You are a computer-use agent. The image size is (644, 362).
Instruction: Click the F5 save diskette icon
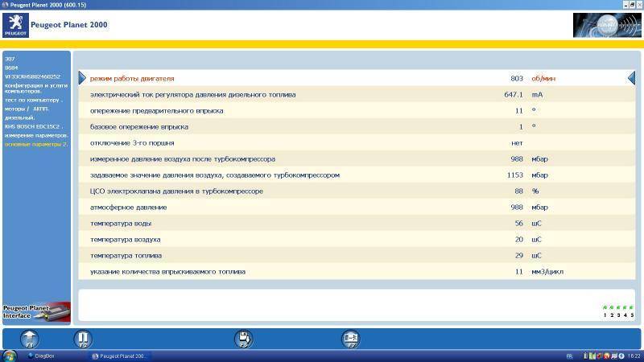point(243,339)
